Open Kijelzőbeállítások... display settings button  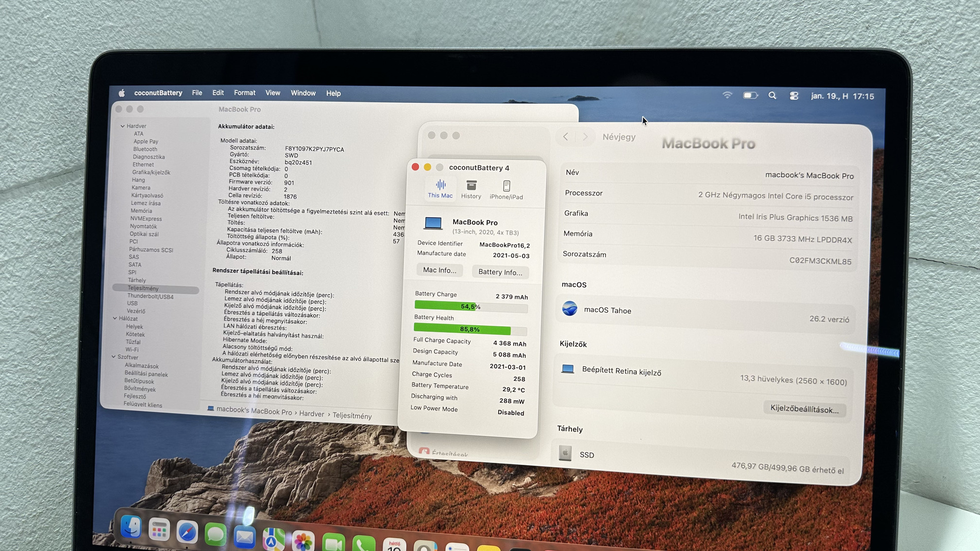point(804,409)
